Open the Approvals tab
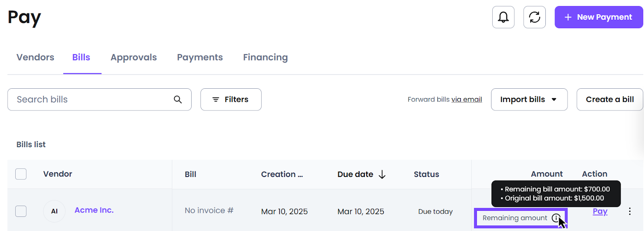Image resolution: width=644 pixels, height=231 pixels. tap(134, 57)
